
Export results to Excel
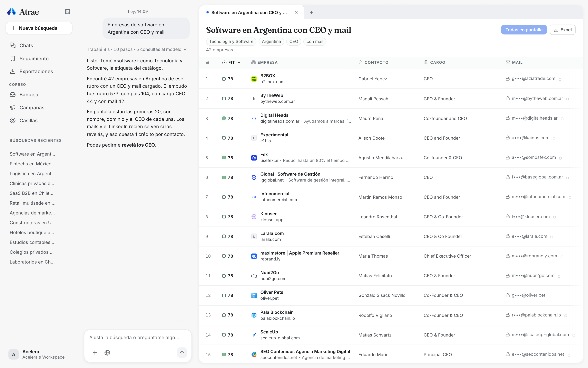pyautogui.click(x=562, y=30)
